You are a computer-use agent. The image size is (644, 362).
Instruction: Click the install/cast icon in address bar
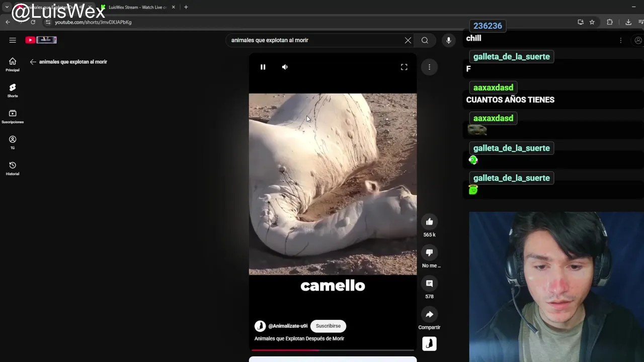click(581, 22)
